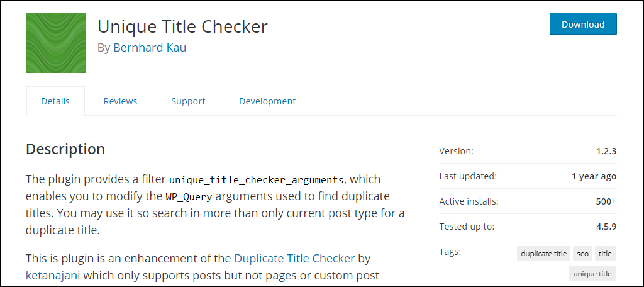This screenshot has width=644, height=287.
Task: Go to the Support tab
Action: 188,101
